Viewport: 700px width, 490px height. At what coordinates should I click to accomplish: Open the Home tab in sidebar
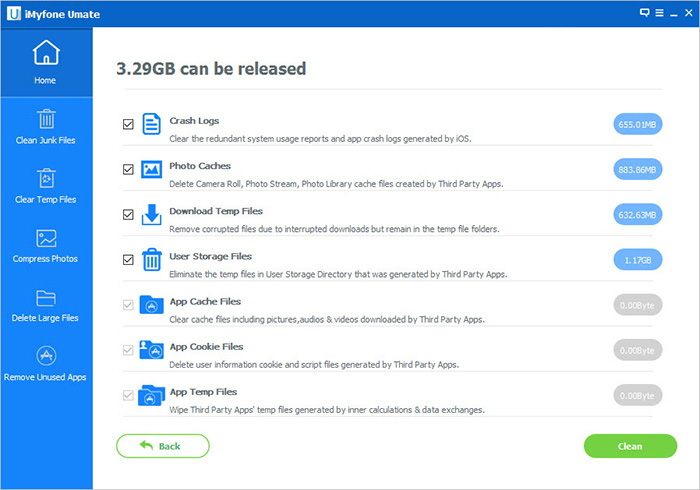pyautogui.click(x=45, y=62)
